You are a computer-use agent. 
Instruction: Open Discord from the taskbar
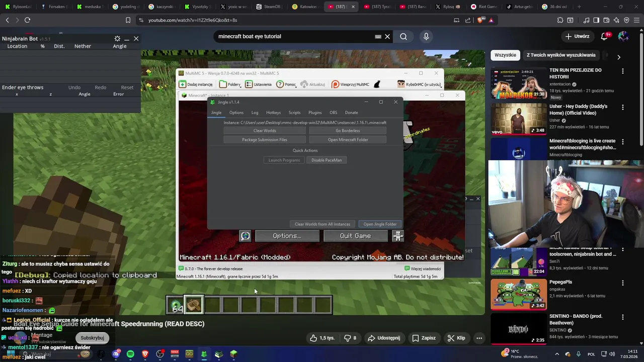point(116,354)
